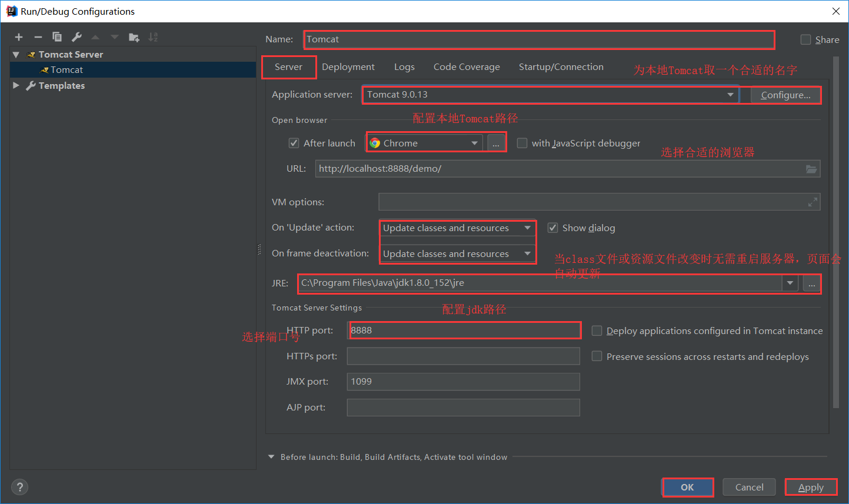Uncheck the After launch checkbox
Viewport: 849px width, 504px height.
(x=294, y=143)
